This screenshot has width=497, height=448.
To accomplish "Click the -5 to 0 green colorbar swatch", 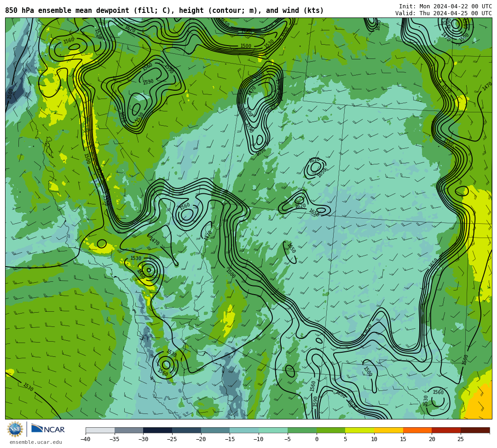I will click(x=302, y=430).
